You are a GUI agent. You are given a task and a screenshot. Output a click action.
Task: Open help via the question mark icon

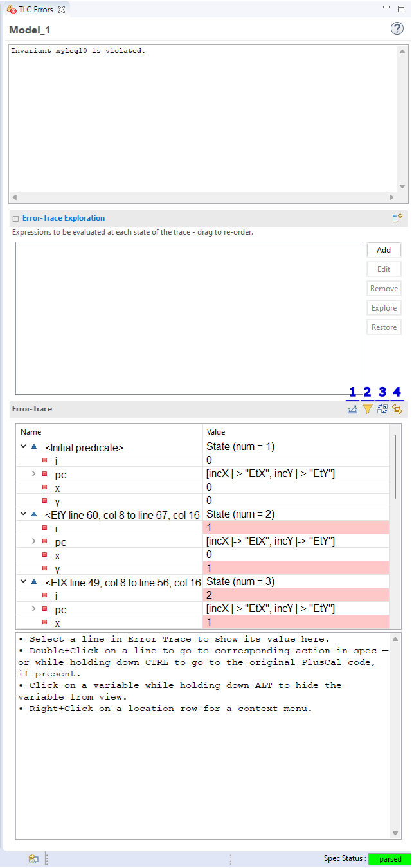(397, 29)
